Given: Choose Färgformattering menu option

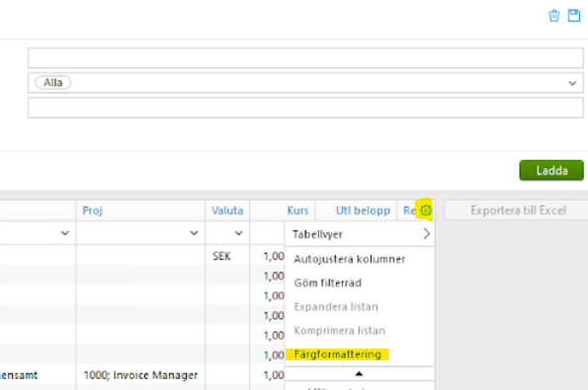Looking at the screenshot, I should click(338, 354).
